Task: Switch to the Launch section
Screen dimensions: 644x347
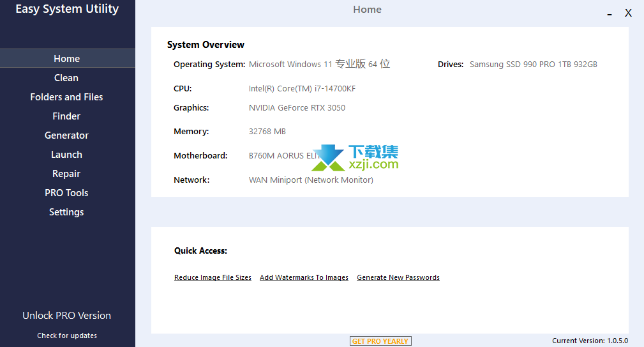Action: pyautogui.click(x=66, y=155)
